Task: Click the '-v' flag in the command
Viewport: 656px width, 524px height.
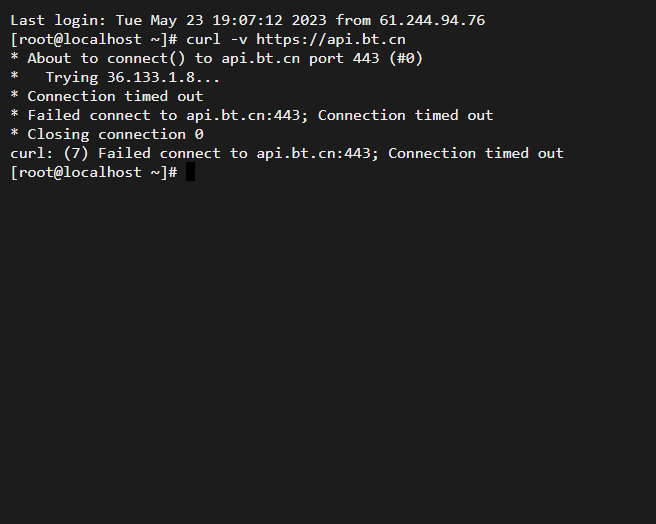Action: (238, 40)
